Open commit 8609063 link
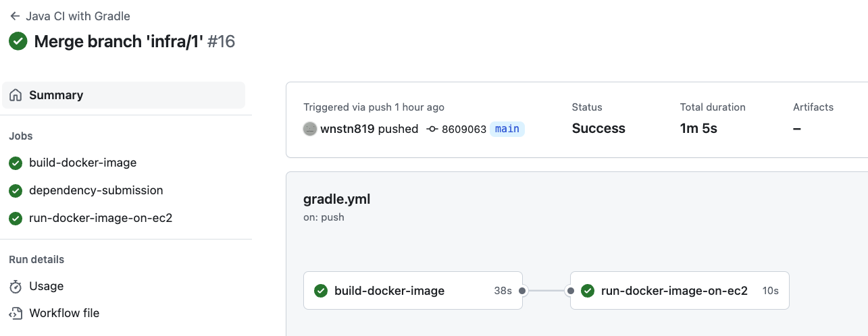This screenshot has width=868, height=336. 463,129
